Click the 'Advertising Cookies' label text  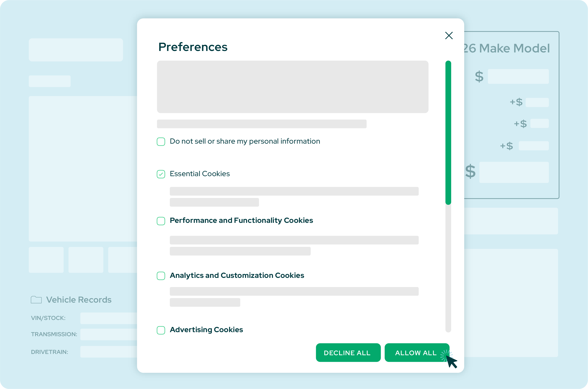(206, 329)
